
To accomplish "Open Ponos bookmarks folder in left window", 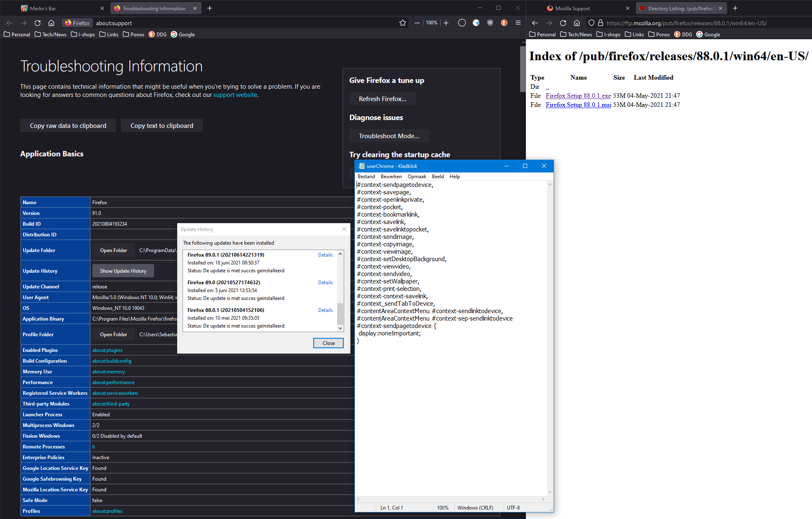I will coord(134,35).
